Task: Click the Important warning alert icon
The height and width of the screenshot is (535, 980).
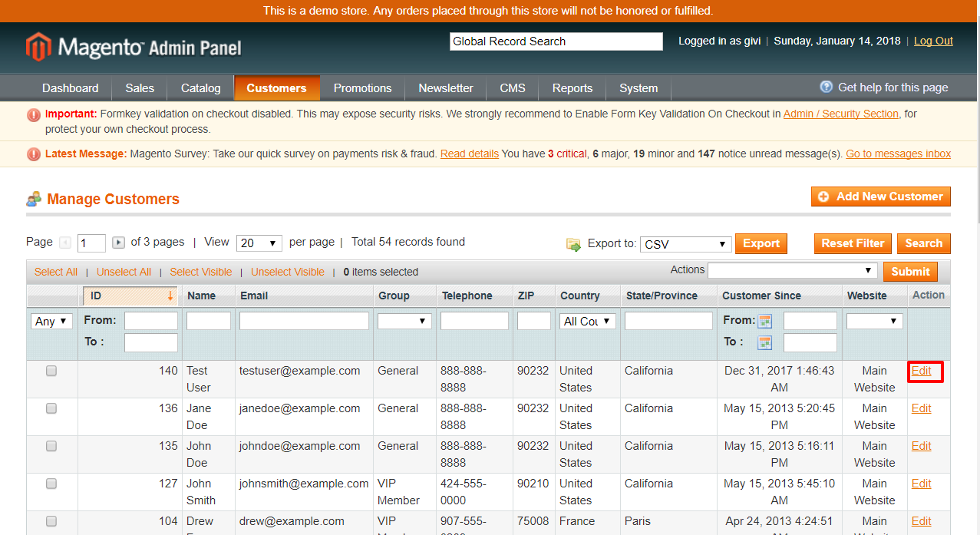Action: click(x=34, y=114)
